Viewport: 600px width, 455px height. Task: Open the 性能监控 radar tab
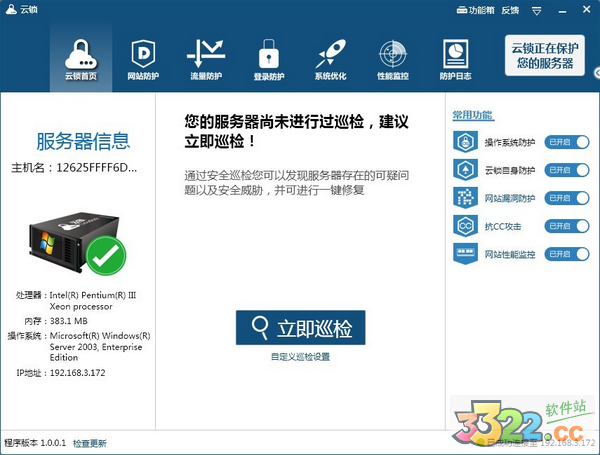click(x=393, y=60)
